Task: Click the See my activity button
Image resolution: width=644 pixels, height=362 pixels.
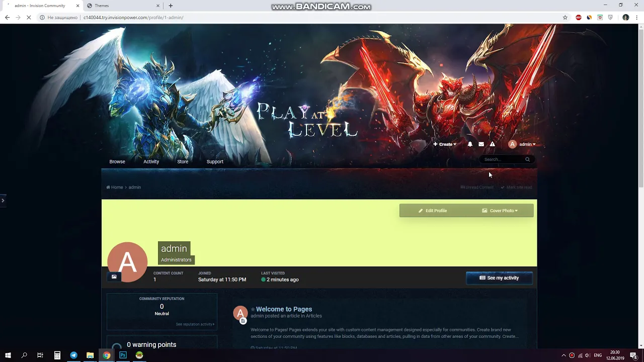Action: 499,278
